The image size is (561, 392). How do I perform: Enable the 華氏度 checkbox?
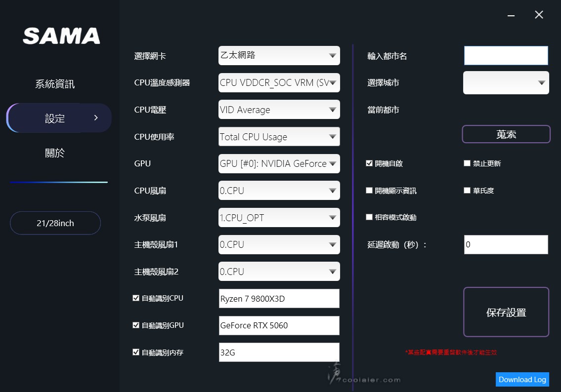pos(467,191)
